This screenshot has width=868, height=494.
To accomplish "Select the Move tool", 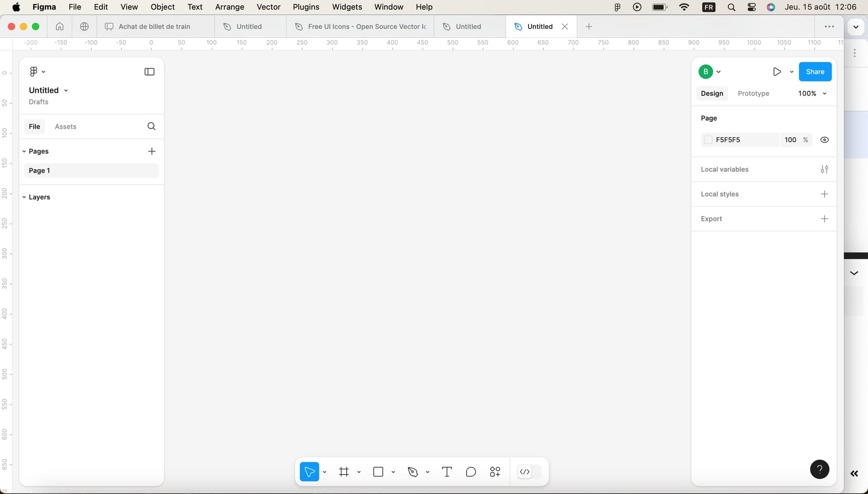I will 309,471.
